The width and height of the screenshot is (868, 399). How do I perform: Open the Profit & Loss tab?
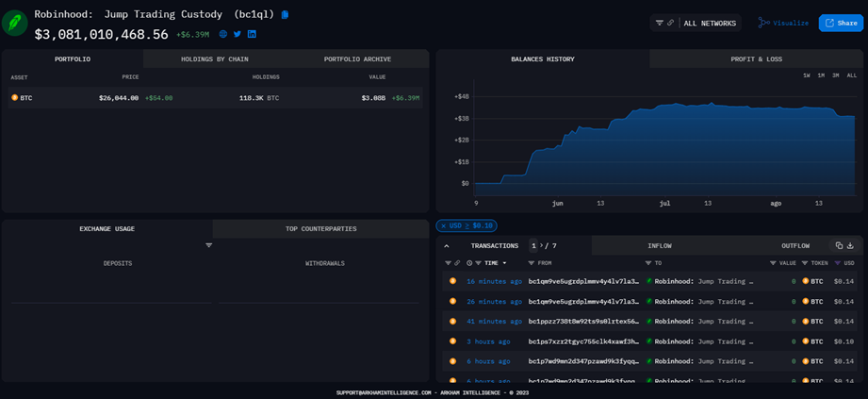756,59
